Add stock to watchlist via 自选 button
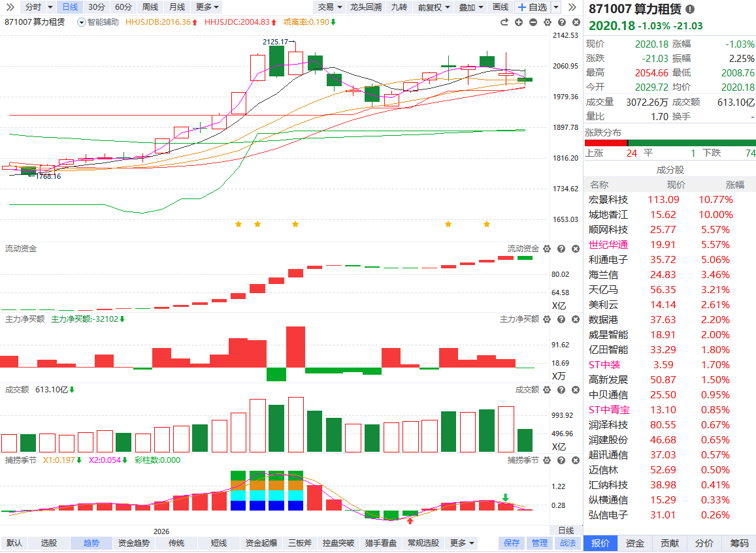 coord(532,7)
